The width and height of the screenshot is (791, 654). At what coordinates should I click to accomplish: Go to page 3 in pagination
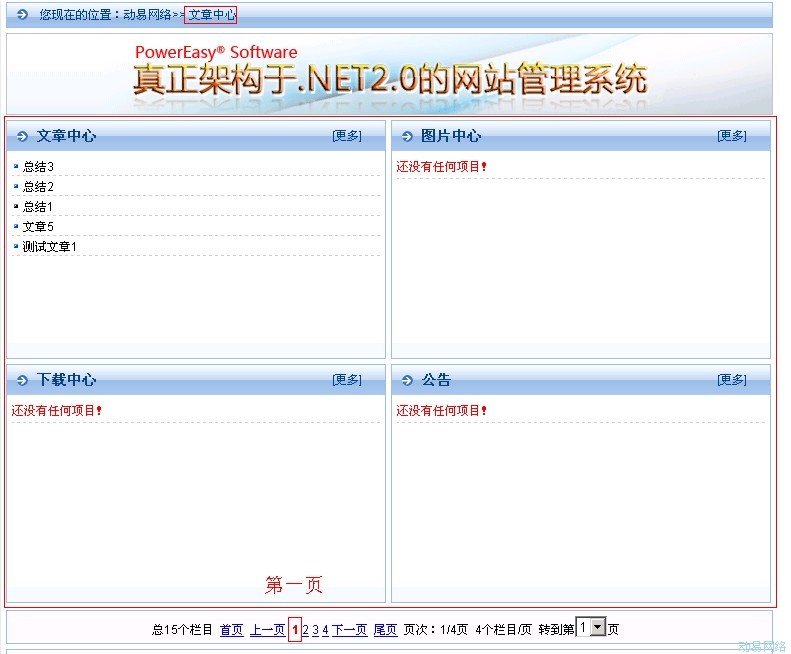coord(315,630)
